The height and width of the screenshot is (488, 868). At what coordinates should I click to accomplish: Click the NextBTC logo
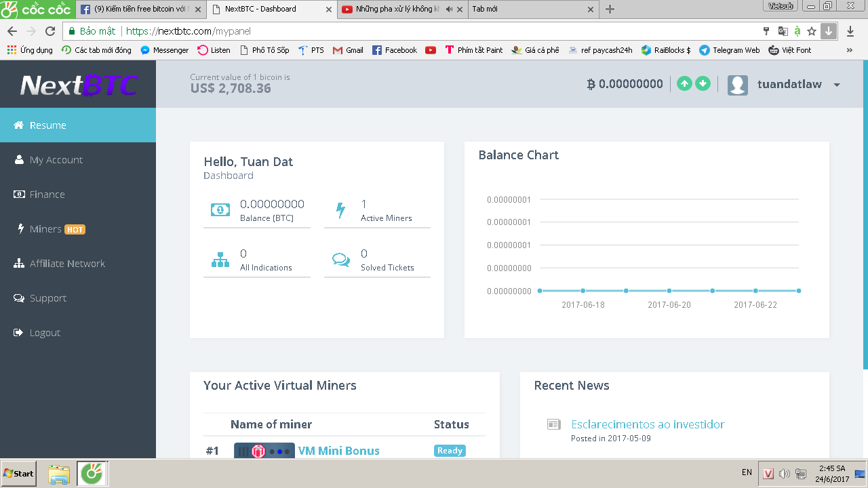point(78,85)
